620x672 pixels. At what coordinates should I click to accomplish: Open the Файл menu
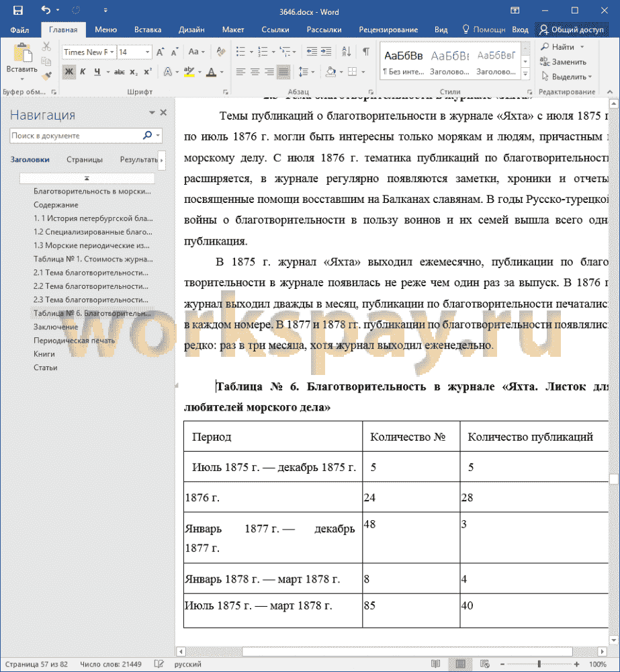[x=19, y=30]
